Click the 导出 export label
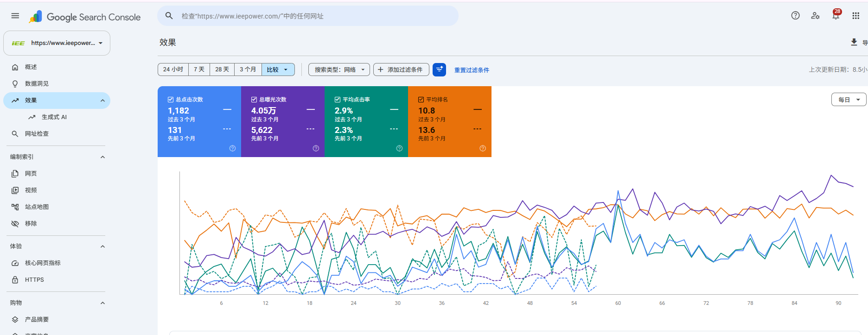This screenshot has width=868, height=335. (x=865, y=43)
